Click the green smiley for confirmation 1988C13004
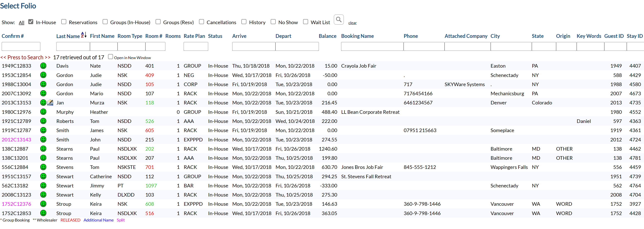Image resolution: width=644 pixels, height=229 pixels. tap(43, 84)
